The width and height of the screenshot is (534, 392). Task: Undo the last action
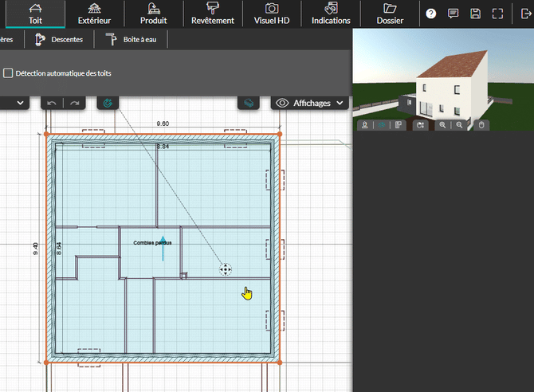(x=52, y=103)
